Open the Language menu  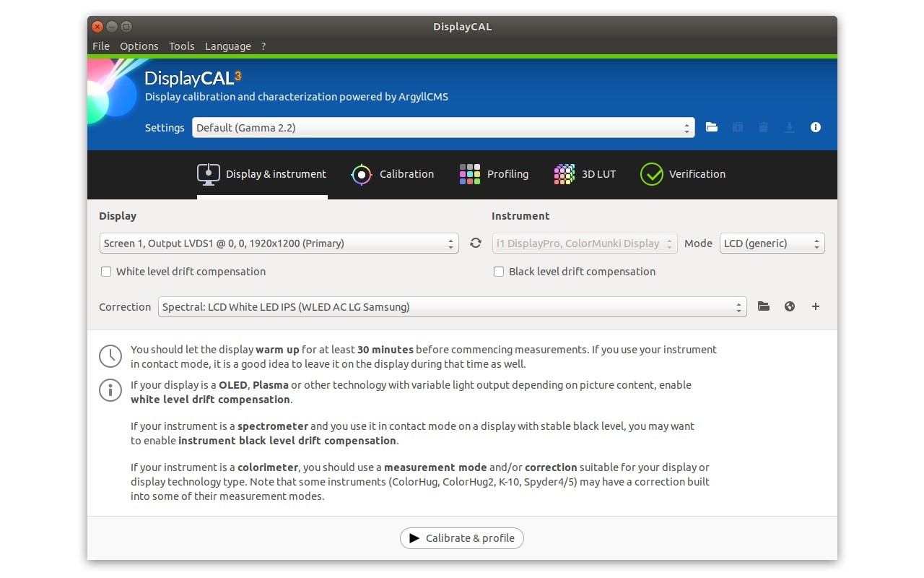point(227,46)
